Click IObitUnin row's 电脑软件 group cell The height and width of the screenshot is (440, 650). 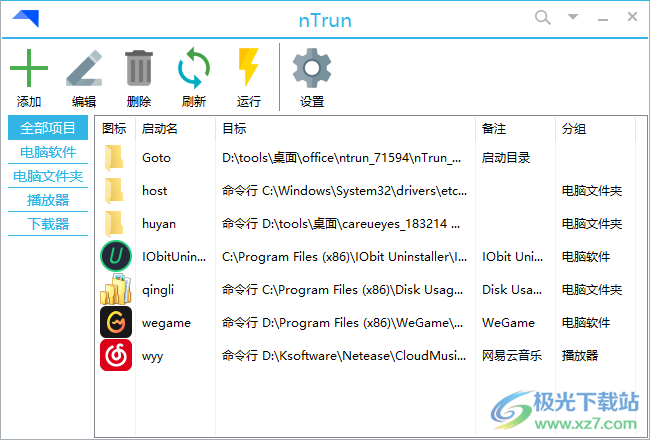tap(586, 257)
